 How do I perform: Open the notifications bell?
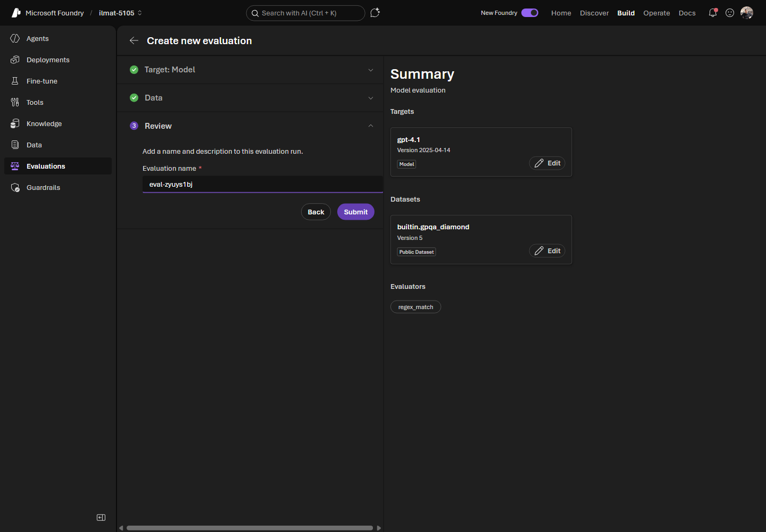(x=713, y=13)
